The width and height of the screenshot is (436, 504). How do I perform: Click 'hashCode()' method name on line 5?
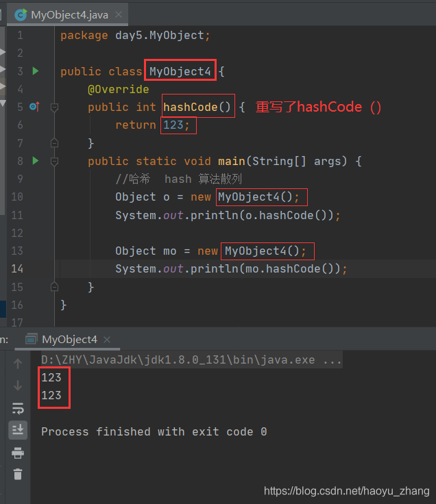pos(197,107)
